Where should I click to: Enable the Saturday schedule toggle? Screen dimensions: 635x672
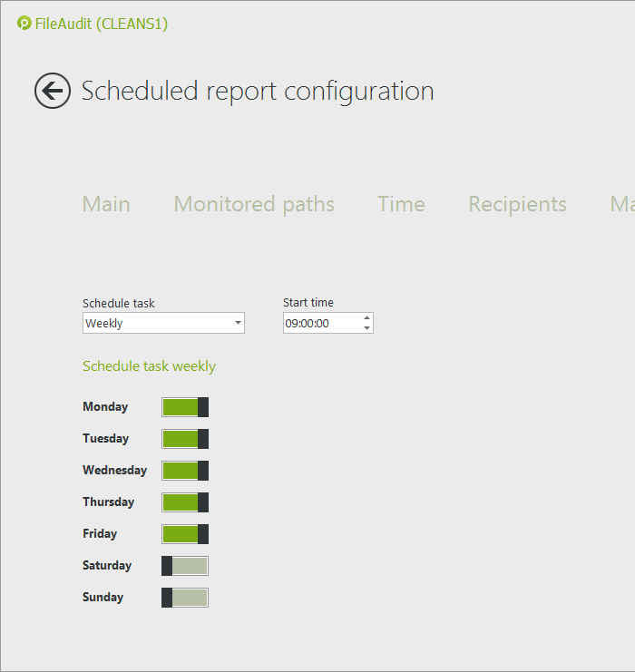pos(185,566)
